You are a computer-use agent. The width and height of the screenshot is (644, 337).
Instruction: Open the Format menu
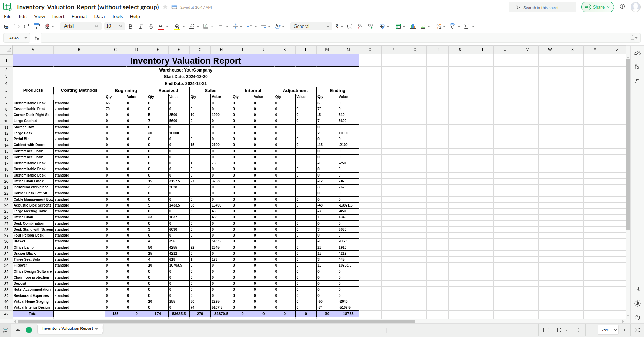click(x=79, y=16)
